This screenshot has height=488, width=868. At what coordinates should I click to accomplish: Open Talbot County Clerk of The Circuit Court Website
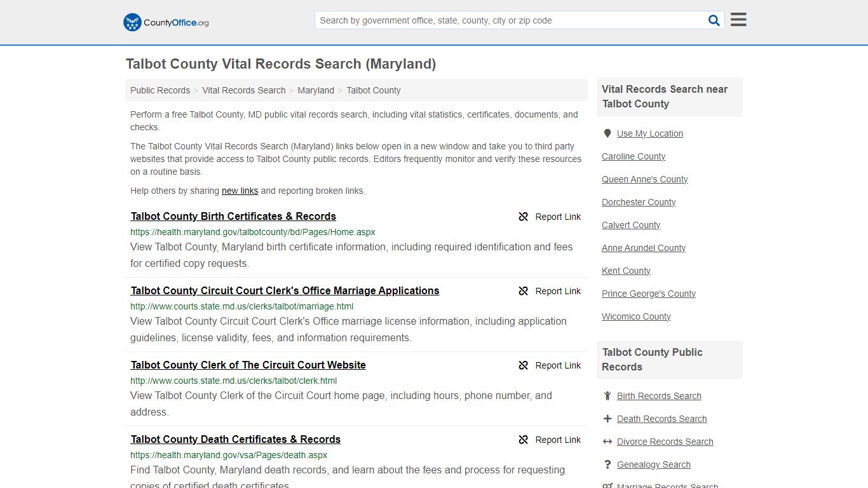248,365
